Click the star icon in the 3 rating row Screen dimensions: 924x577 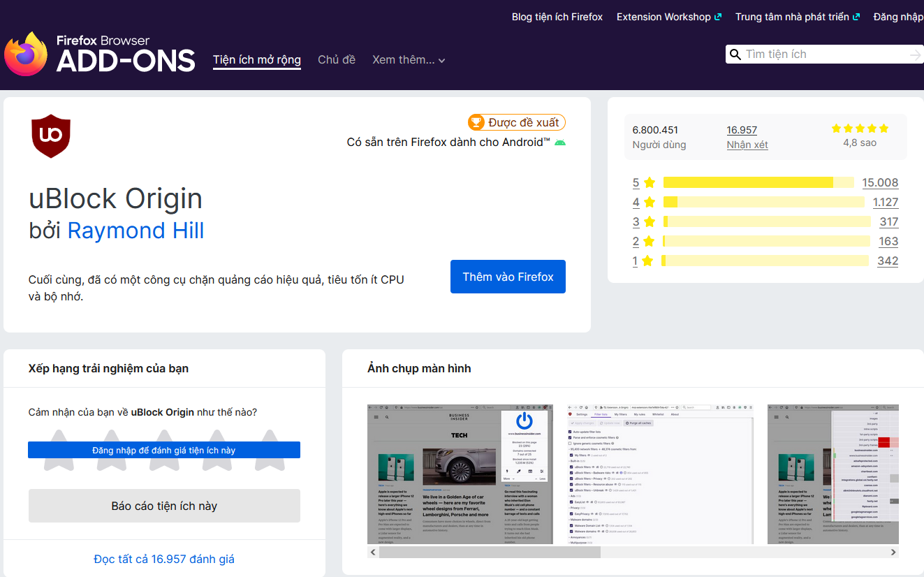coord(650,222)
